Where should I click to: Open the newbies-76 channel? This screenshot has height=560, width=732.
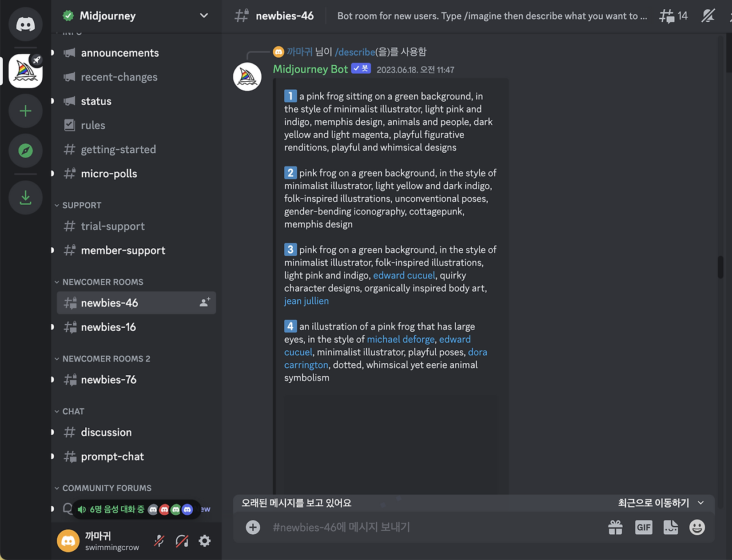pos(136,379)
